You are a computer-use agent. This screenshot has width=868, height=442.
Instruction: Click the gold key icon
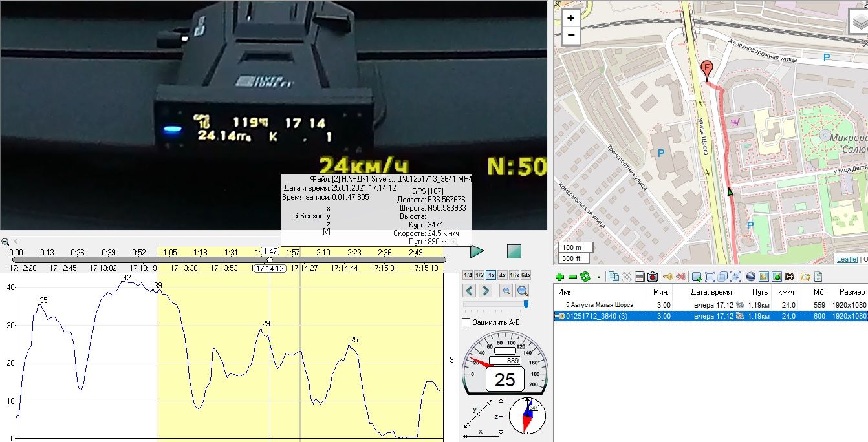coord(667,277)
